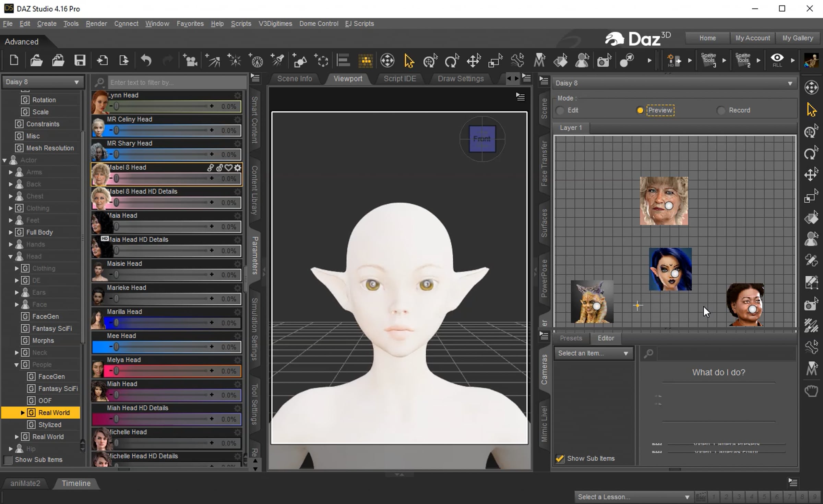Viewport: 823px width, 504px height.
Task: Click the minus button on Melya Head slider
Action: pos(111,371)
